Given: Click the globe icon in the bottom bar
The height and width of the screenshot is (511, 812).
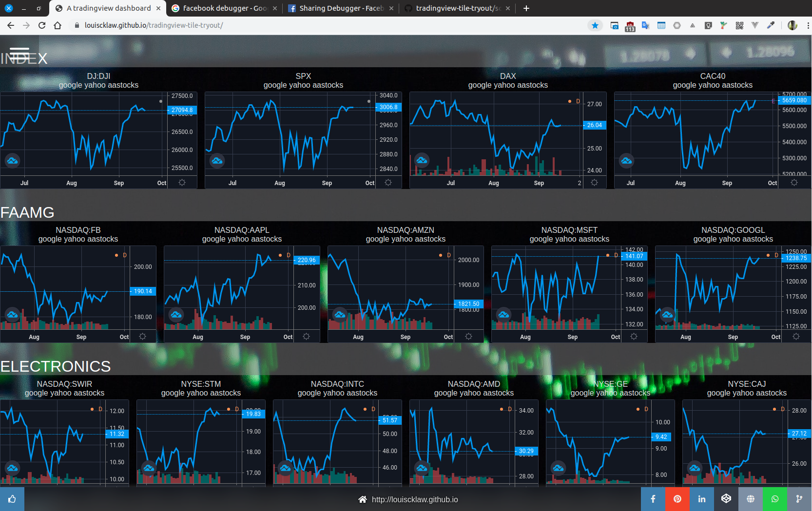Looking at the screenshot, I should 751,499.
